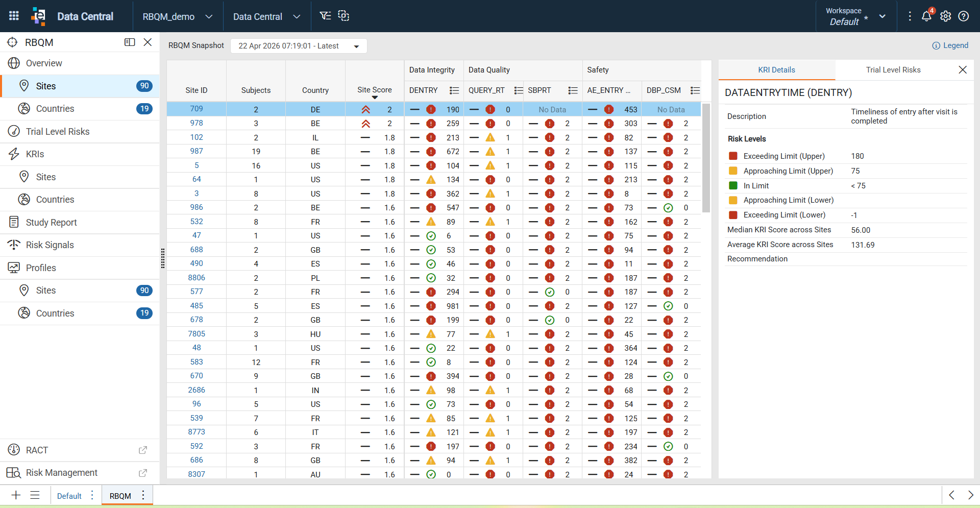This screenshot has width=980, height=508.
Task: Close the RBQM sidebar
Action: click(x=148, y=42)
